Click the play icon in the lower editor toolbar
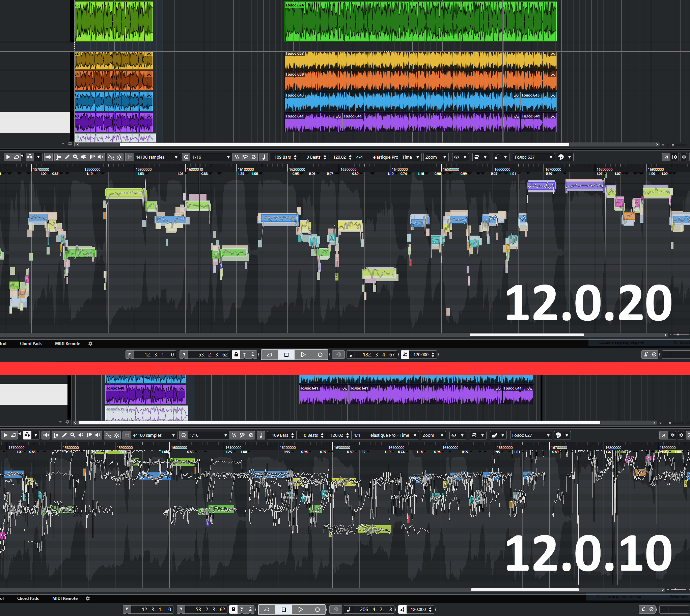 [5, 435]
